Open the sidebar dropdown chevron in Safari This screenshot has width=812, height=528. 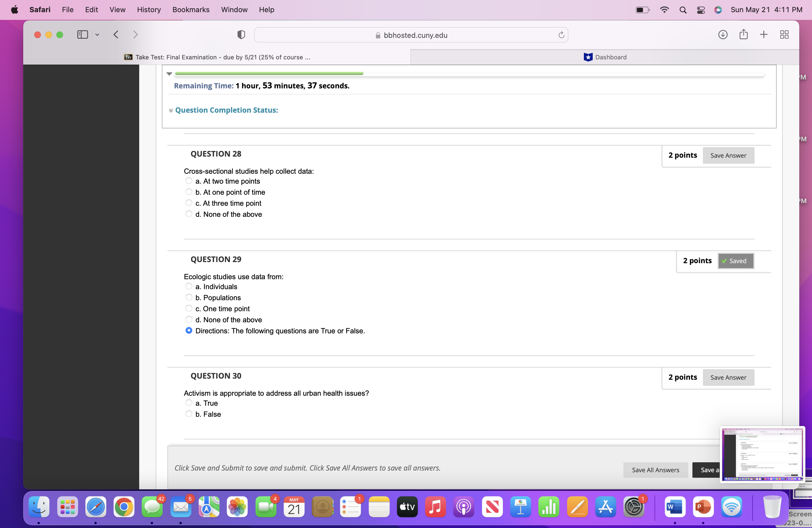click(97, 35)
